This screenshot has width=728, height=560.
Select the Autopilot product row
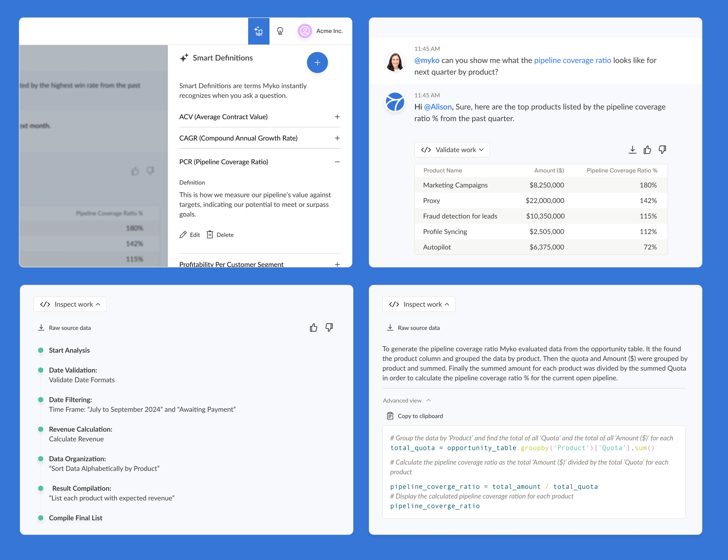point(541,247)
